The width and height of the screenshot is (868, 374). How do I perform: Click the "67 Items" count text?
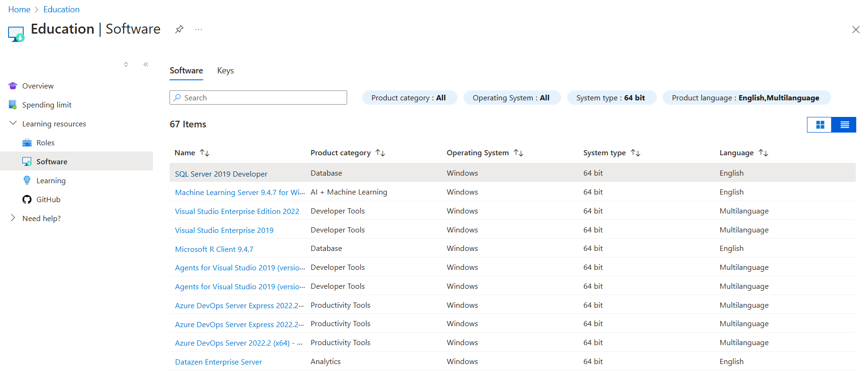[188, 124]
